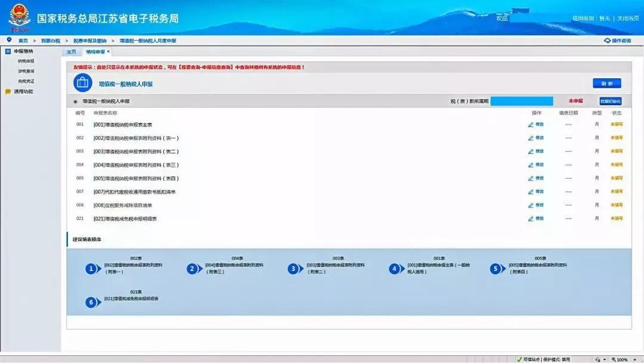Viewport: 644px width, 363px height.
Task: Switch to the 主页 tab
Action: [x=72, y=52]
